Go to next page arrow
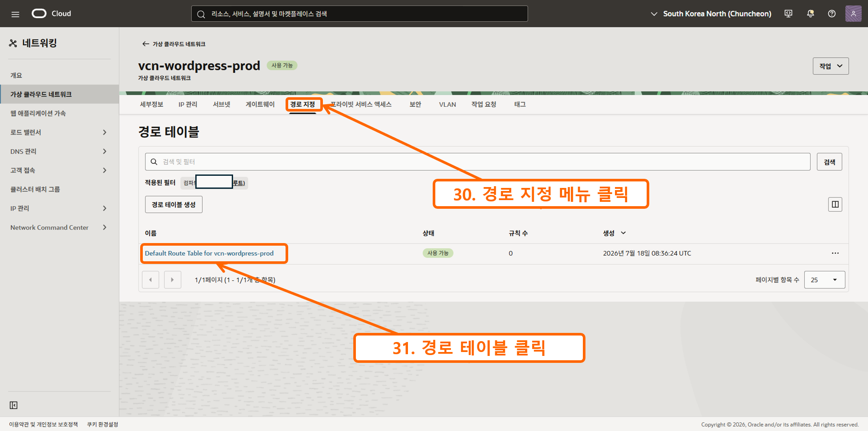The width and height of the screenshot is (868, 431). pyautogui.click(x=173, y=280)
